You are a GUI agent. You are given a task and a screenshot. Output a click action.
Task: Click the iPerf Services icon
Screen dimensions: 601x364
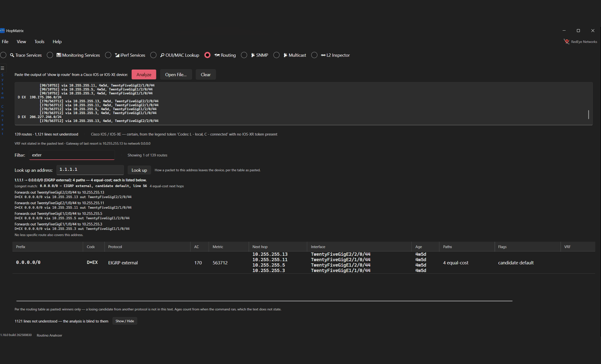(117, 55)
